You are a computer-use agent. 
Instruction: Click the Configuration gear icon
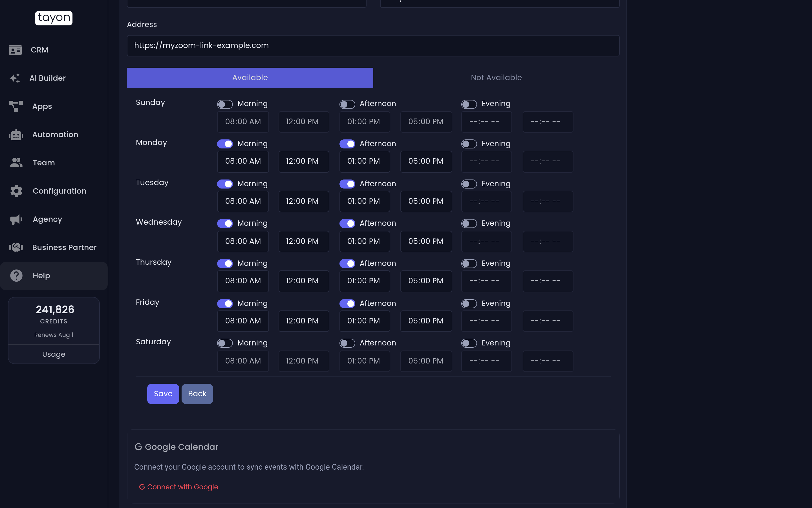pos(16,191)
